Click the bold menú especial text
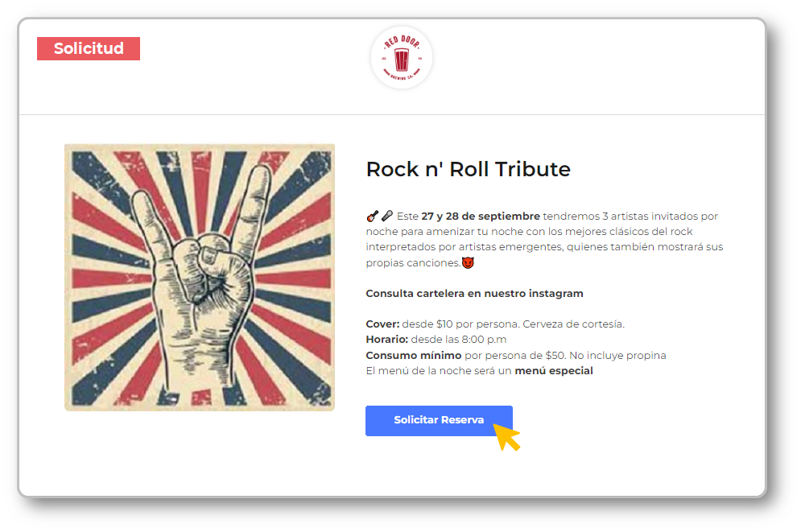The image size is (801, 532). 554,371
